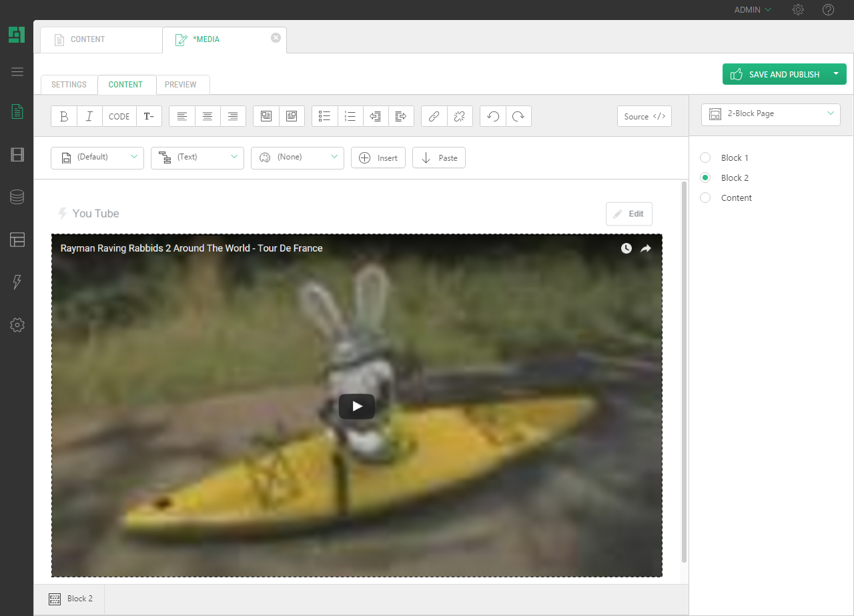
Task: Select the *MEDIA document tab
Action: point(224,39)
